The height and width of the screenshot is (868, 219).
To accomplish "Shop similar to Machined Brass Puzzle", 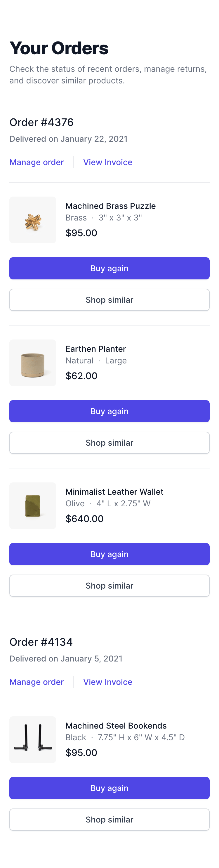I will (x=109, y=300).
